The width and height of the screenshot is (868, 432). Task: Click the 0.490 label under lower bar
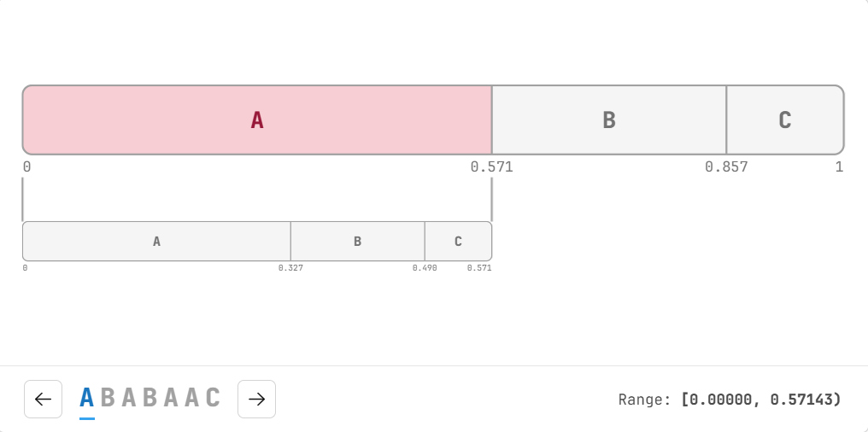point(425,268)
